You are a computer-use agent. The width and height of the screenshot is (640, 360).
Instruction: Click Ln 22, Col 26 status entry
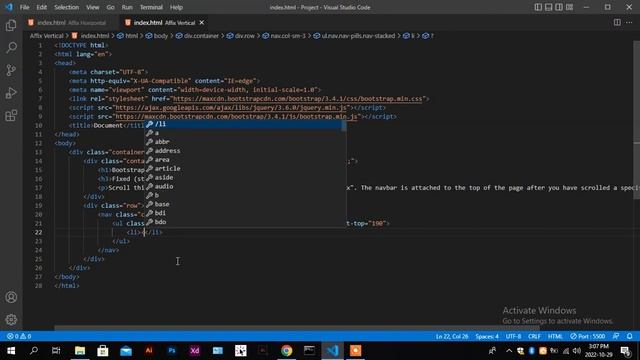[x=452, y=336]
